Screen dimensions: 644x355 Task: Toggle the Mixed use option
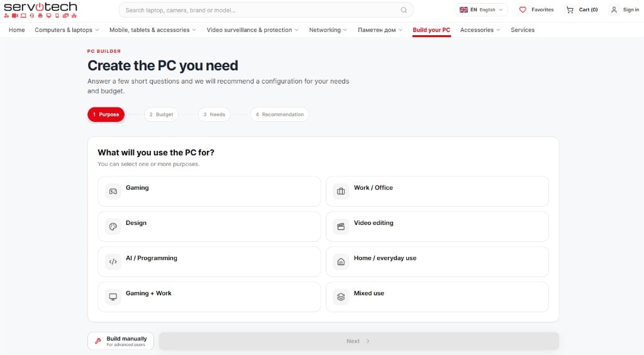point(437,297)
